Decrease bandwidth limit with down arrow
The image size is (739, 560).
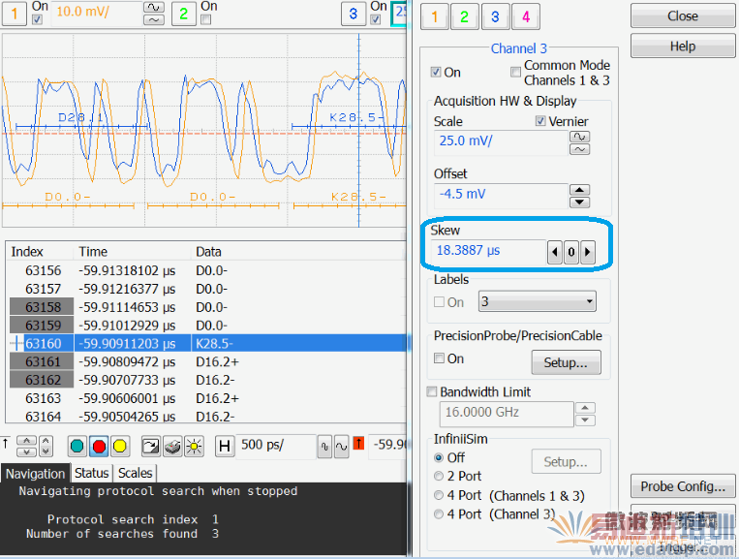585,420
